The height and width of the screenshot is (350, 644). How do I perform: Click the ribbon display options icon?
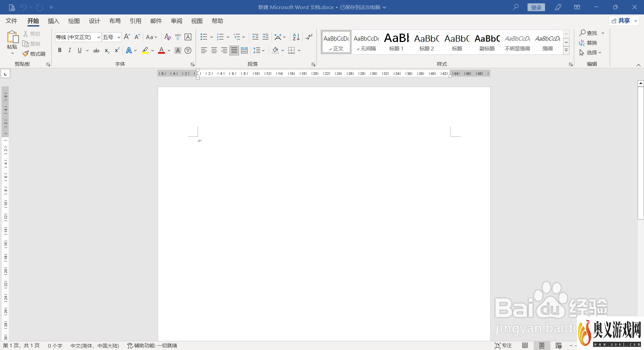click(577, 7)
